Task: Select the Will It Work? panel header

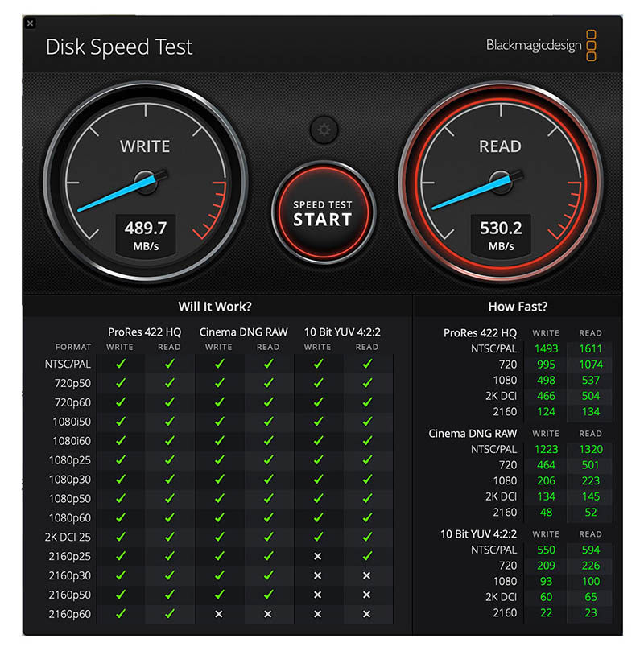Action: tap(215, 307)
